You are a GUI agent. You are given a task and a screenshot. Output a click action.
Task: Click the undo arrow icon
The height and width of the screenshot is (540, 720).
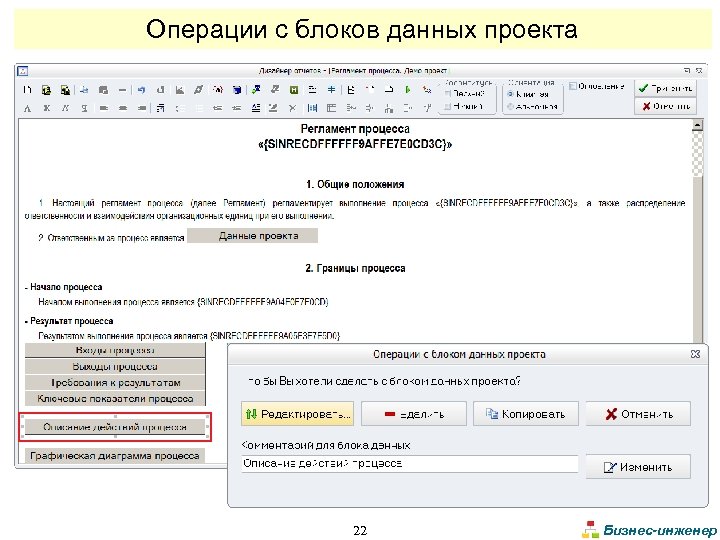(x=141, y=90)
